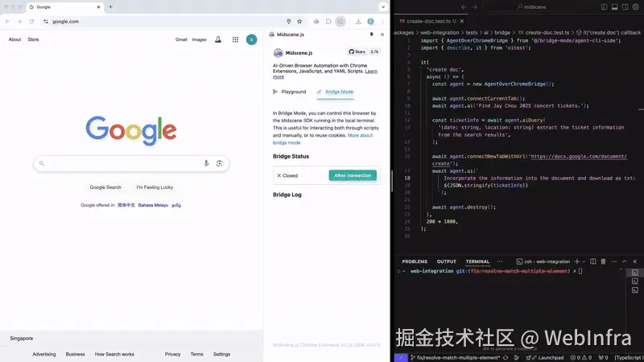Image resolution: width=644 pixels, height=362 pixels.
Task: Toggle the VS Code secondary side bar
Action: pyautogui.click(x=625, y=7)
